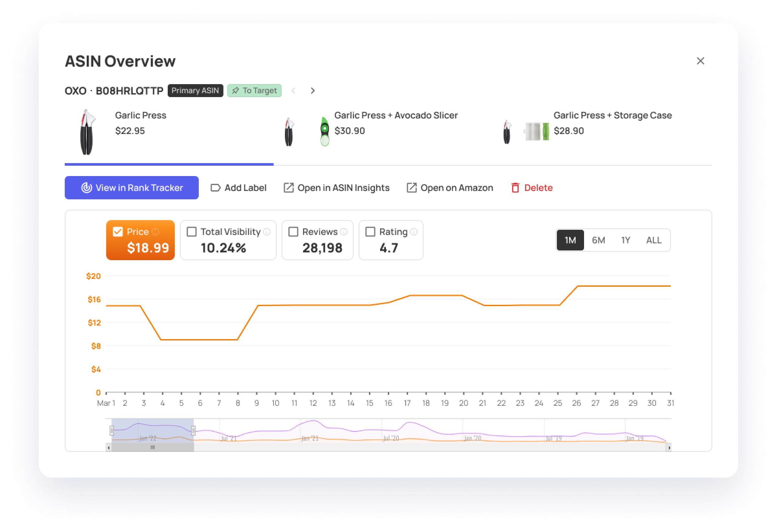The height and width of the screenshot is (532, 777).
Task: Click the 10.24% visibility value
Action: [223, 248]
